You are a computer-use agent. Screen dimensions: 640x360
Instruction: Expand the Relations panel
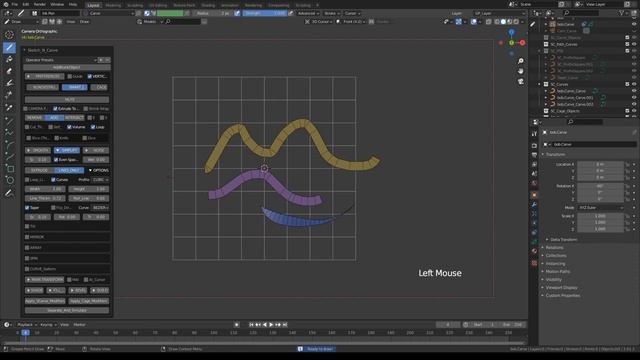click(x=553, y=247)
